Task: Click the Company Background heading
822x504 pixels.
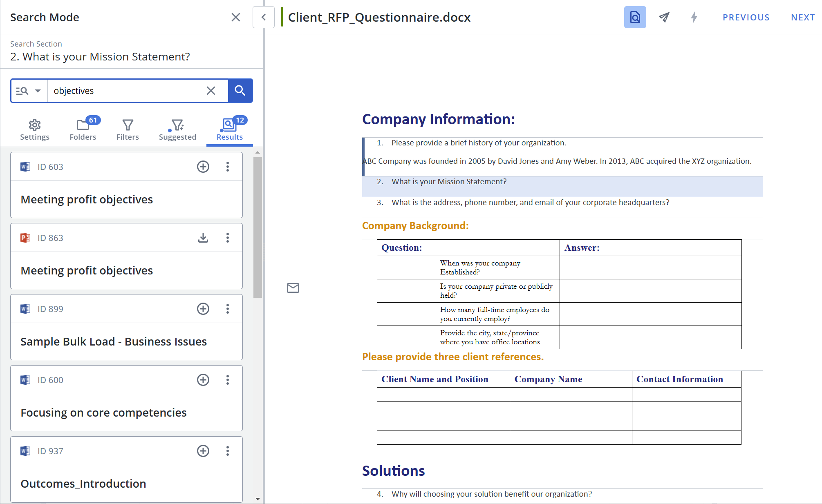Action: tap(415, 226)
